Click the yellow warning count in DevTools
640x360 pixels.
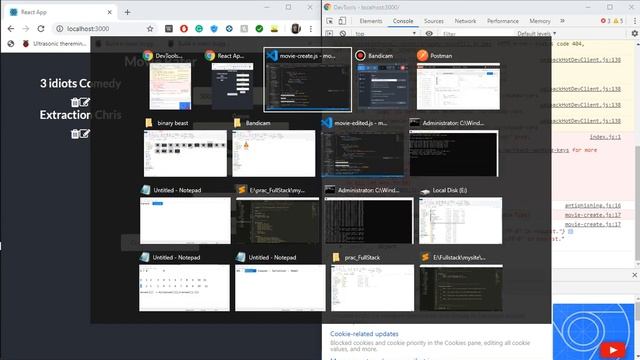618,21
